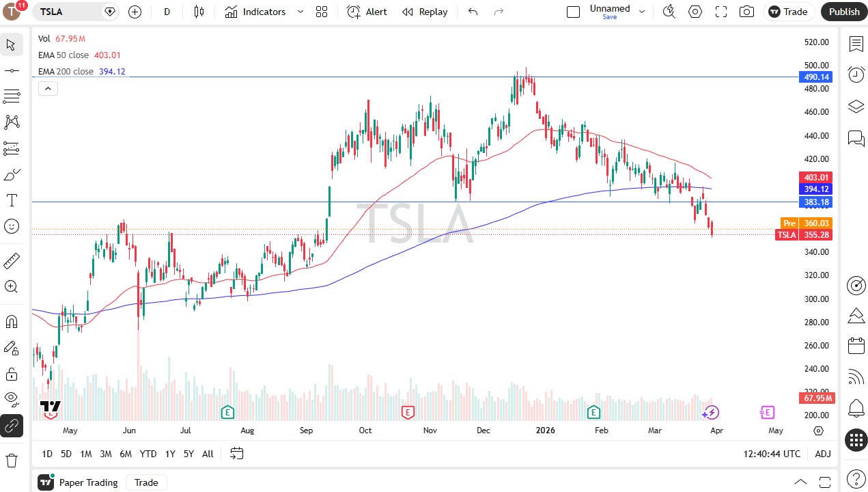The width and height of the screenshot is (868, 492).
Task: Set range to 6M
Action: point(126,454)
